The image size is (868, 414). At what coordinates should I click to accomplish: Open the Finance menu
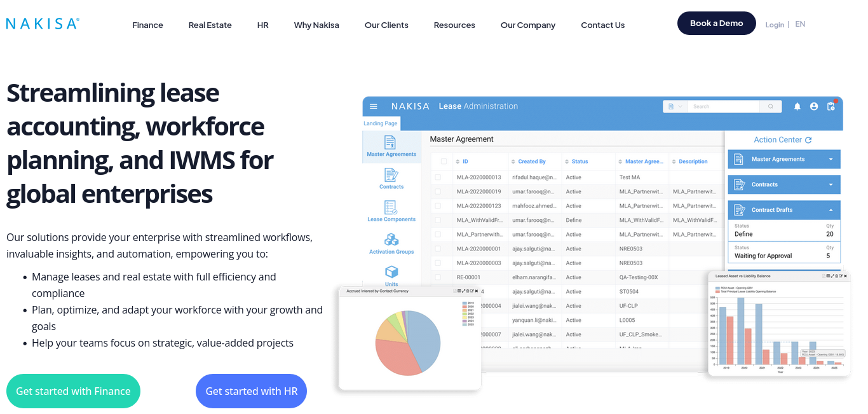coord(147,25)
